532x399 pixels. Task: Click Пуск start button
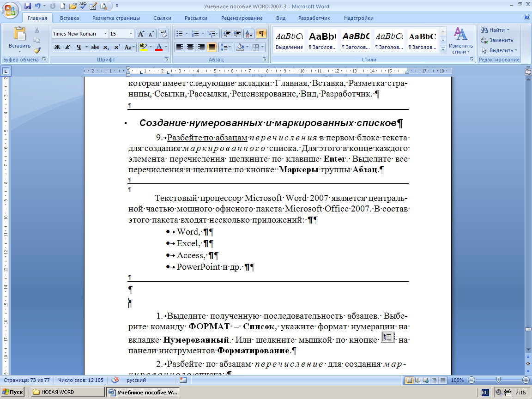[x=12, y=392]
